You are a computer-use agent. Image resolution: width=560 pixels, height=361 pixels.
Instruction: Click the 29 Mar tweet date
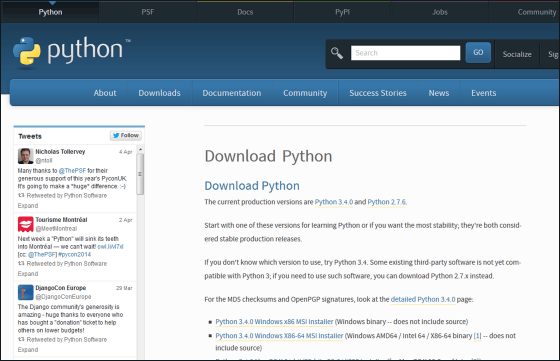tap(124, 288)
